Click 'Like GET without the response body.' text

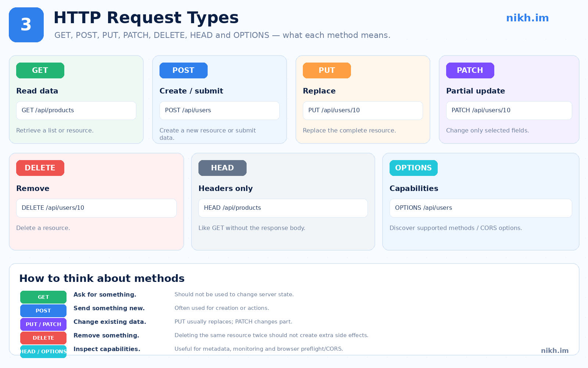click(x=252, y=228)
